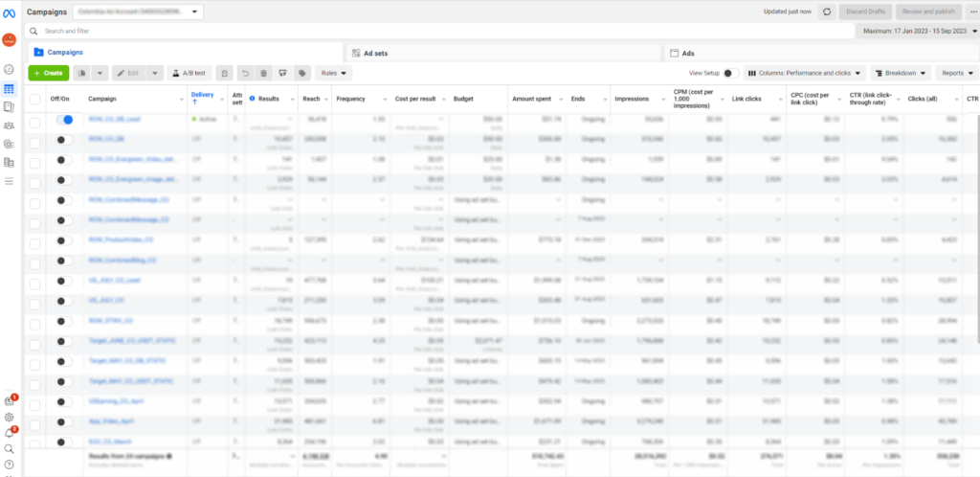Open the date range Maximum dropdown
This screenshot has height=477, width=980.
916,31
